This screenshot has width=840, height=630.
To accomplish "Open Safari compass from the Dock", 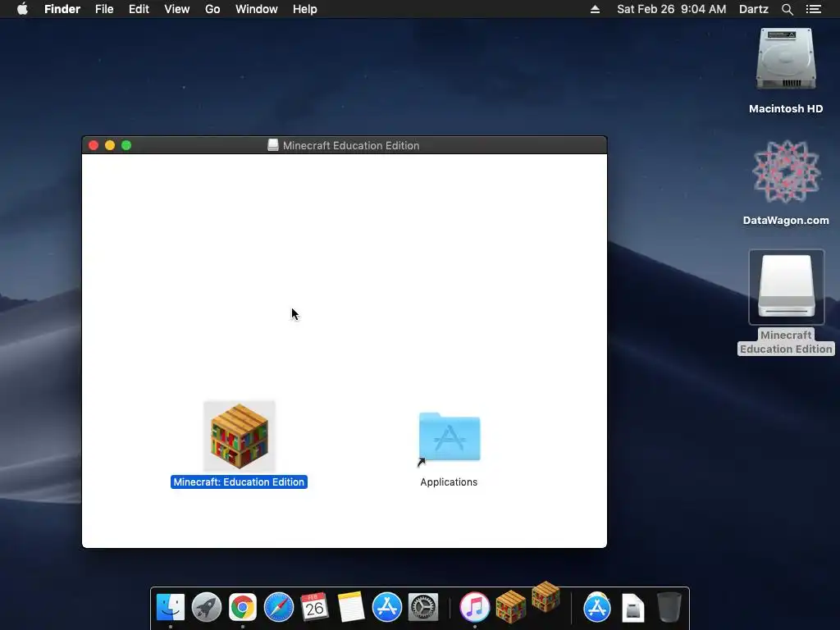I will click(279, 608).
